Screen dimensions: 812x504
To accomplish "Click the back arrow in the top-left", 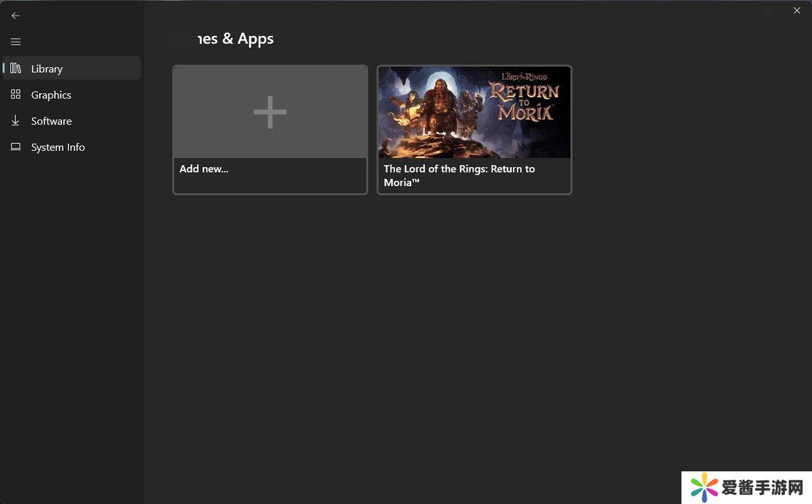I will pos(16,16).
